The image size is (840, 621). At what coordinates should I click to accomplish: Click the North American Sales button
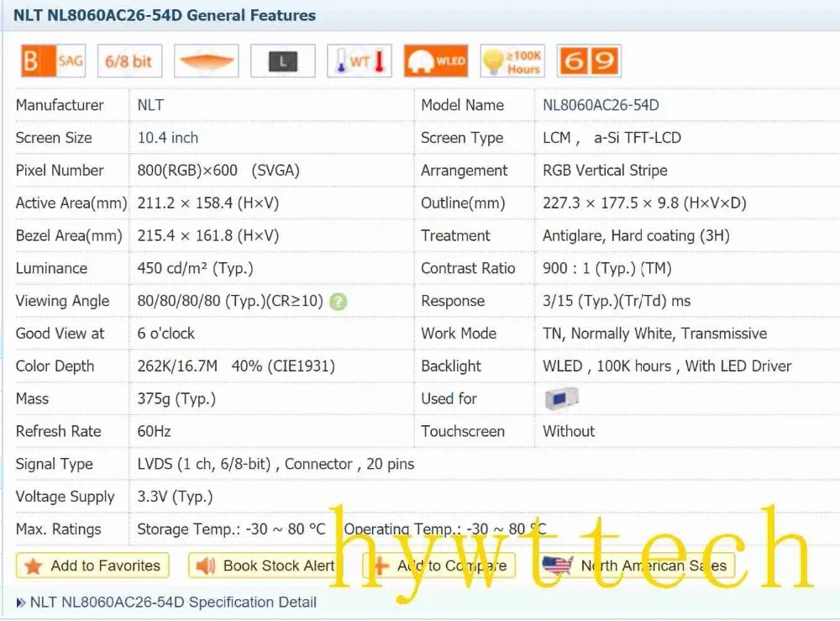coord(636,566)
